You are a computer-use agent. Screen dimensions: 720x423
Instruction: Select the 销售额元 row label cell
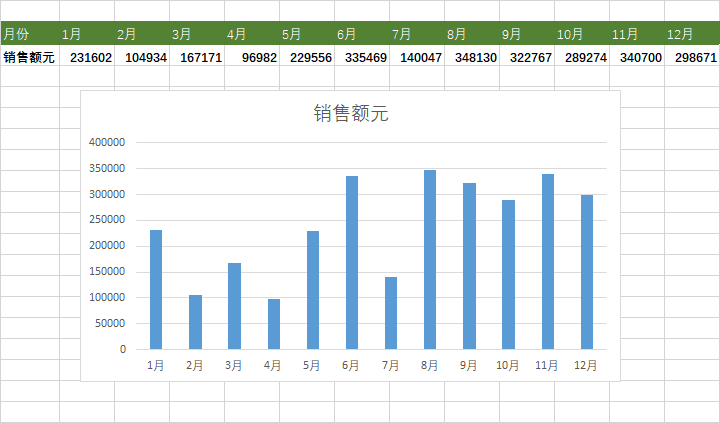tap(30, 57)
